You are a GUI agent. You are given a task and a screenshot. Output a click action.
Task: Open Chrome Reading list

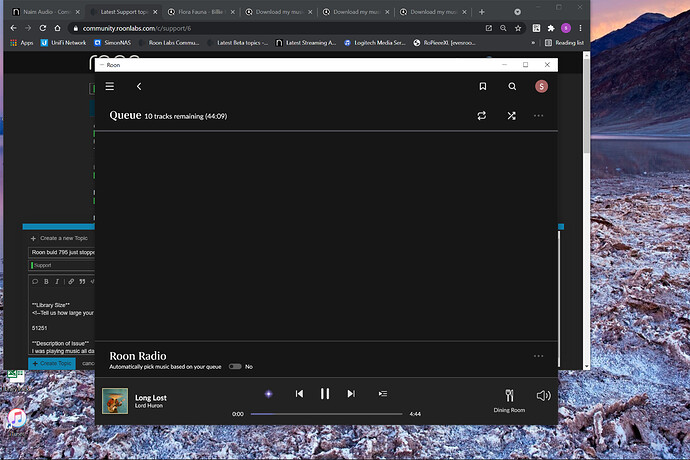[x=565, y=43]
